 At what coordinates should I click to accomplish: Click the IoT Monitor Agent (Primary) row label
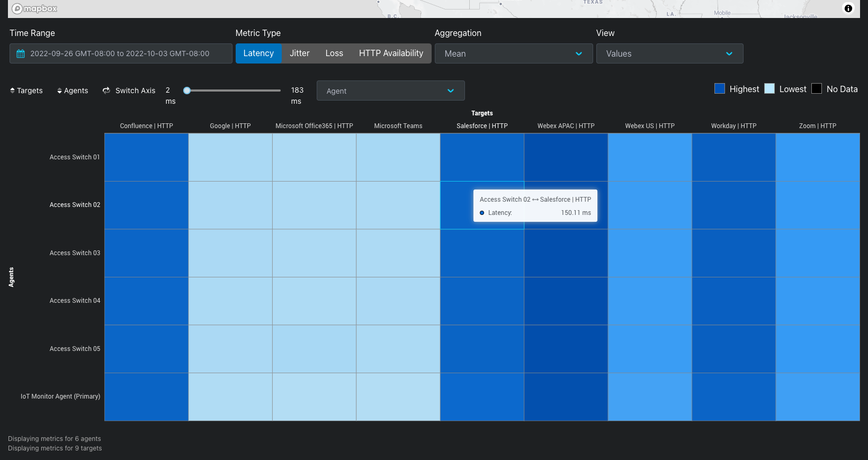[60, 396]
